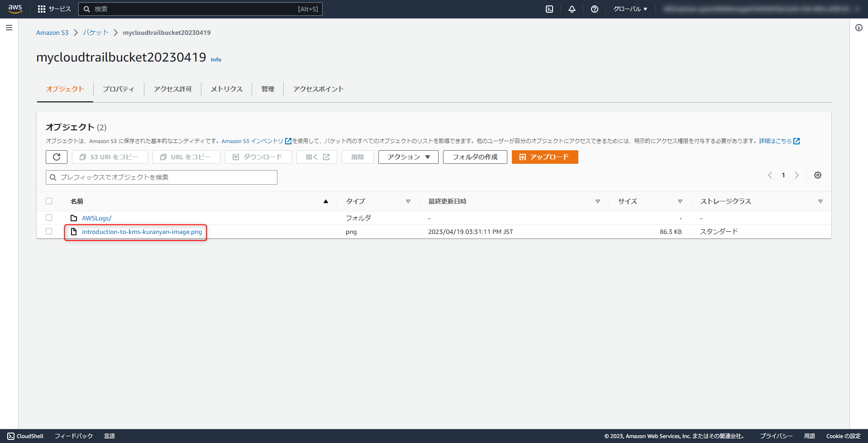Check the AWSLogs/ folder row checkbox
The height and width of the screenshot is (443, 868).
coord(49,218)
